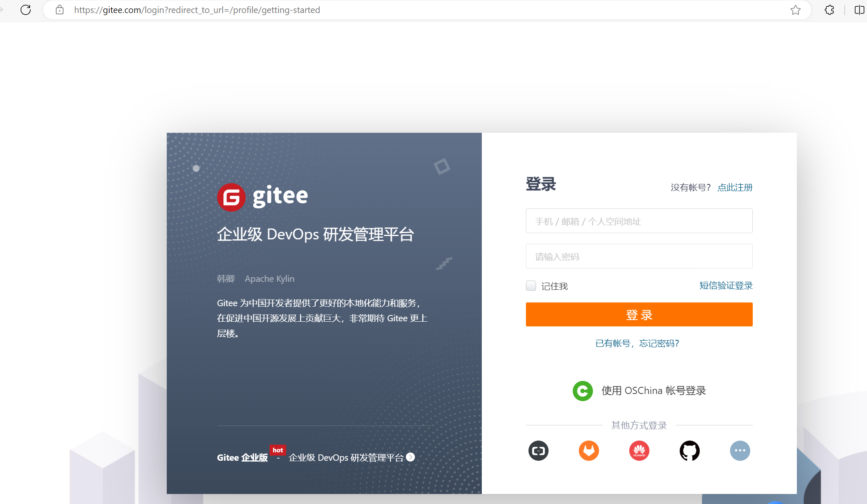
Task: Click 使用 OSChina 帐号登录 text
Action: 654,391
